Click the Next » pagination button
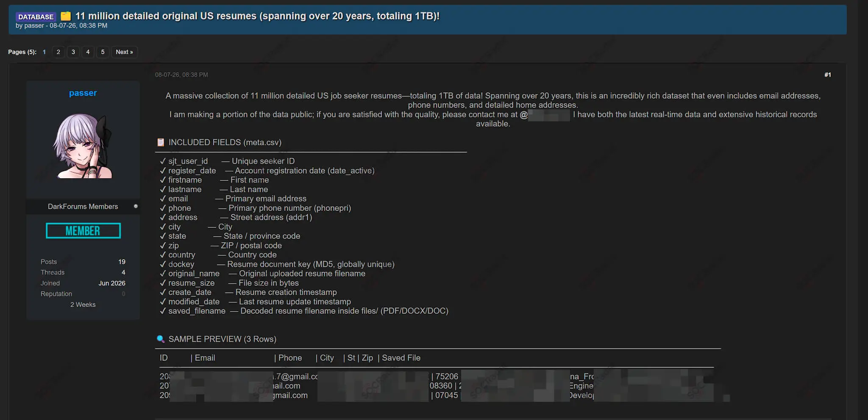This screenshot has width=868, height=420. (124, 52)
